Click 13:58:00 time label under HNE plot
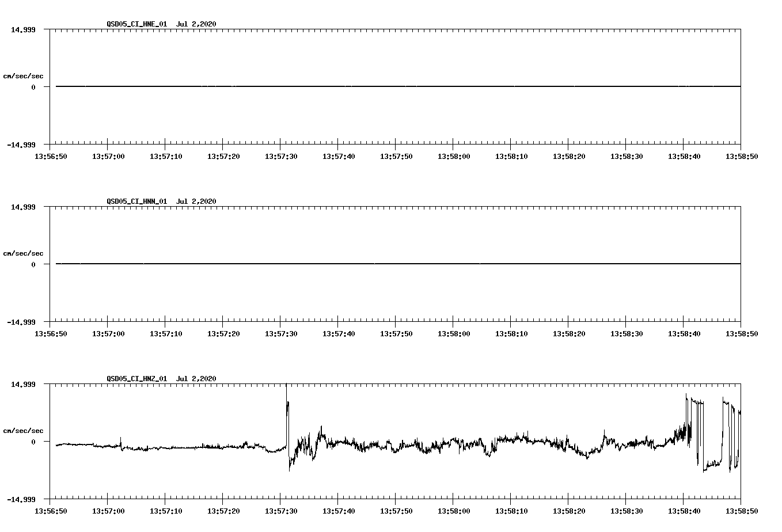This screenshot has height=532, width=782. click(454, 156)
